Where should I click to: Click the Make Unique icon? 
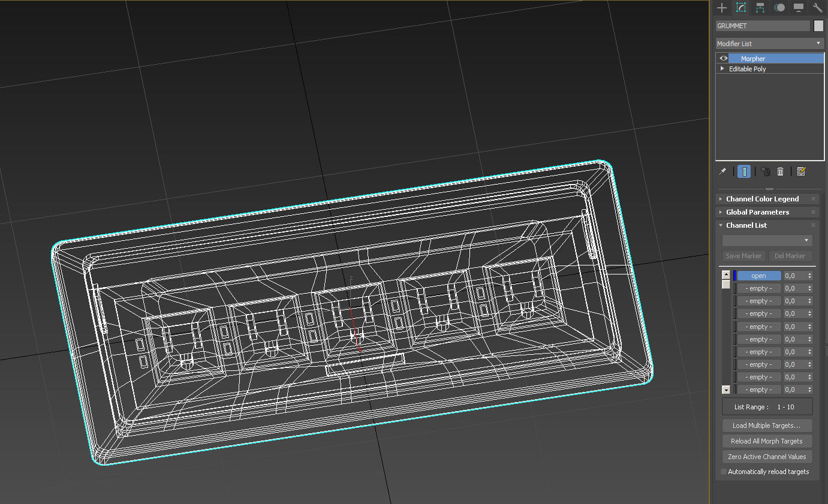point(766,171)
